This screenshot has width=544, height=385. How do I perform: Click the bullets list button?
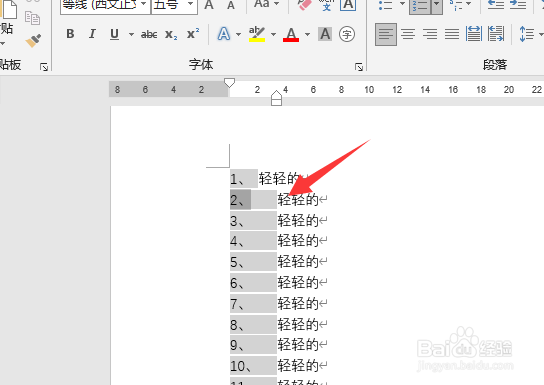[x=385, y=5]
